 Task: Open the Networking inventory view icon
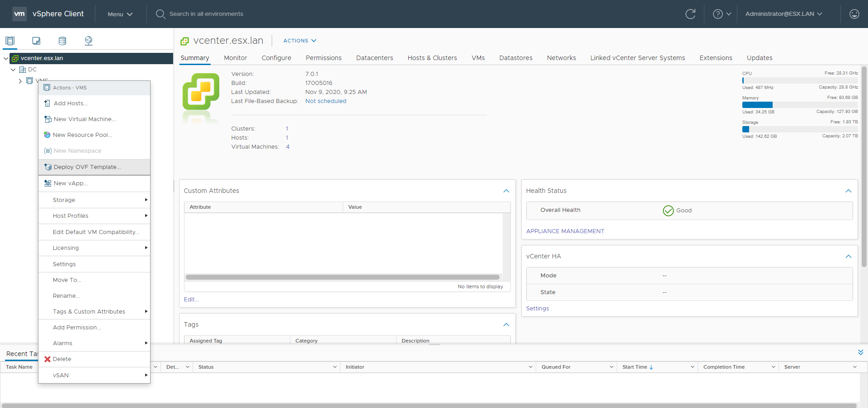click(89, 41)
